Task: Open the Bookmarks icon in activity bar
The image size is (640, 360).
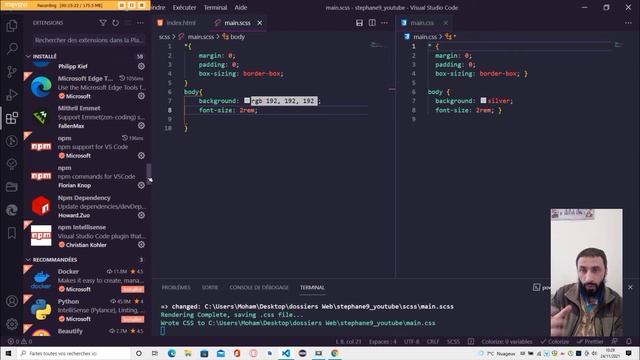Action: coord(12,233)
